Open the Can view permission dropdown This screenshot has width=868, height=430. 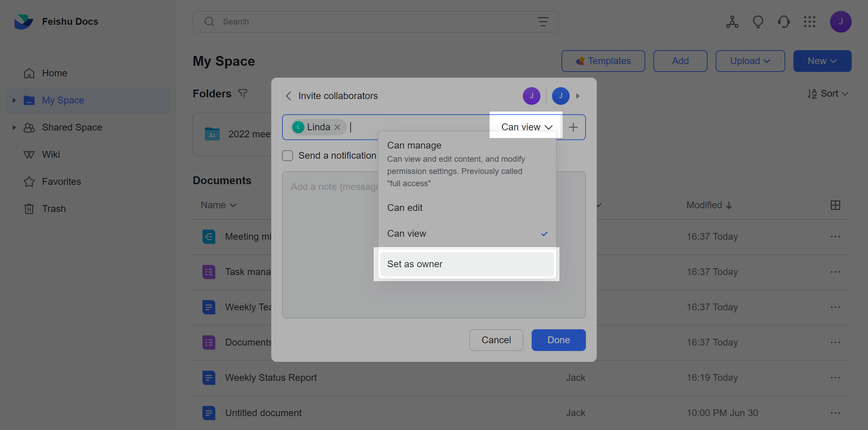525,127
